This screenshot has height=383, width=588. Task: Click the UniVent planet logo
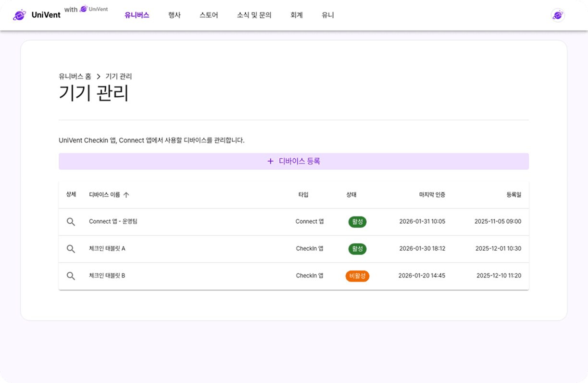(x=19, y=15)
